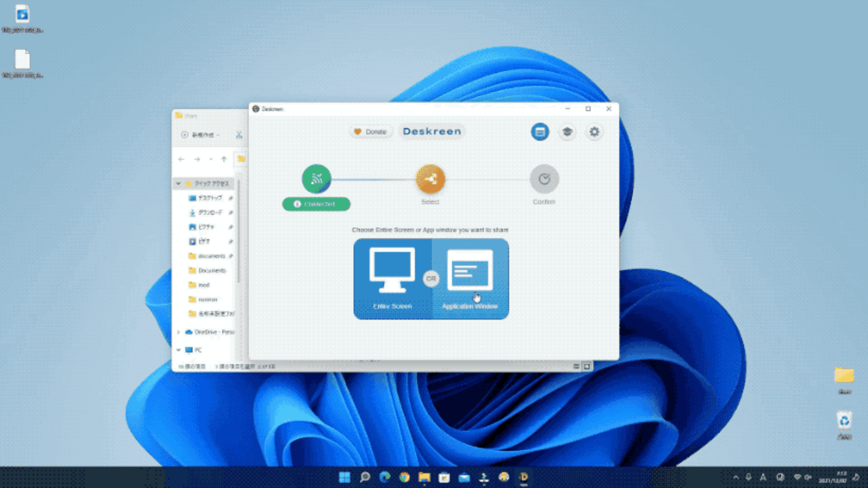Collapse the PC tree node
The width and height of the screenshot is (868, 488).
[178, 350]
